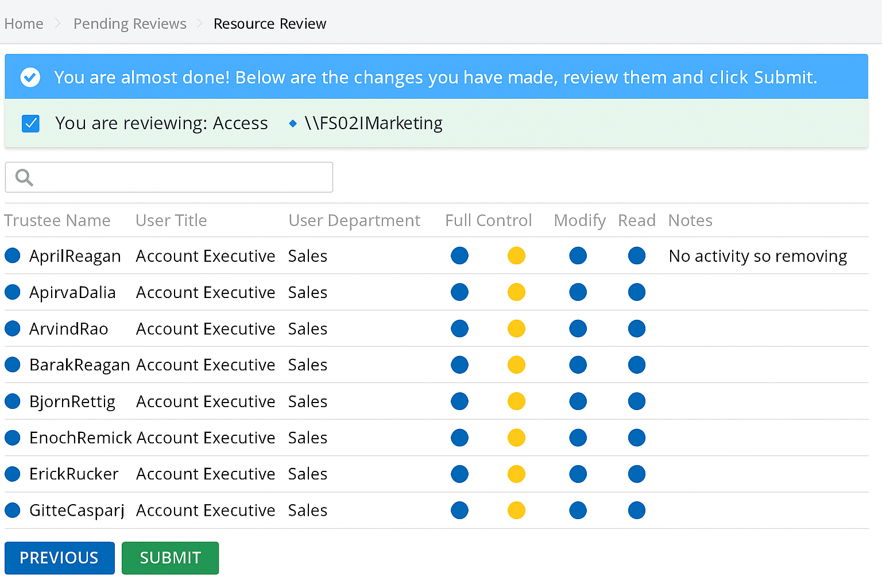Select the user icon next to EnochRemick
Image resolution: width=882 pixels, height=588 pixels.
(x=12, y=438)
